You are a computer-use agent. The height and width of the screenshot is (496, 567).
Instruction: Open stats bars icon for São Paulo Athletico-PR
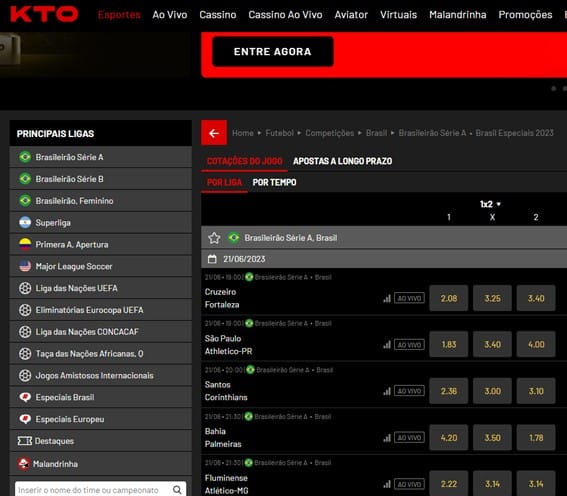[387, 345]
